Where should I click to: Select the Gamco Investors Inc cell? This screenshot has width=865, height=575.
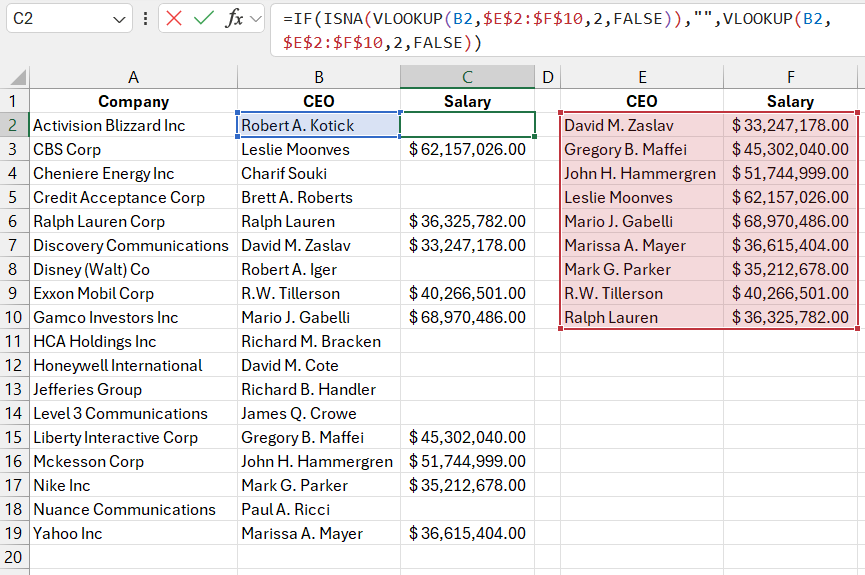pos(133,317)
